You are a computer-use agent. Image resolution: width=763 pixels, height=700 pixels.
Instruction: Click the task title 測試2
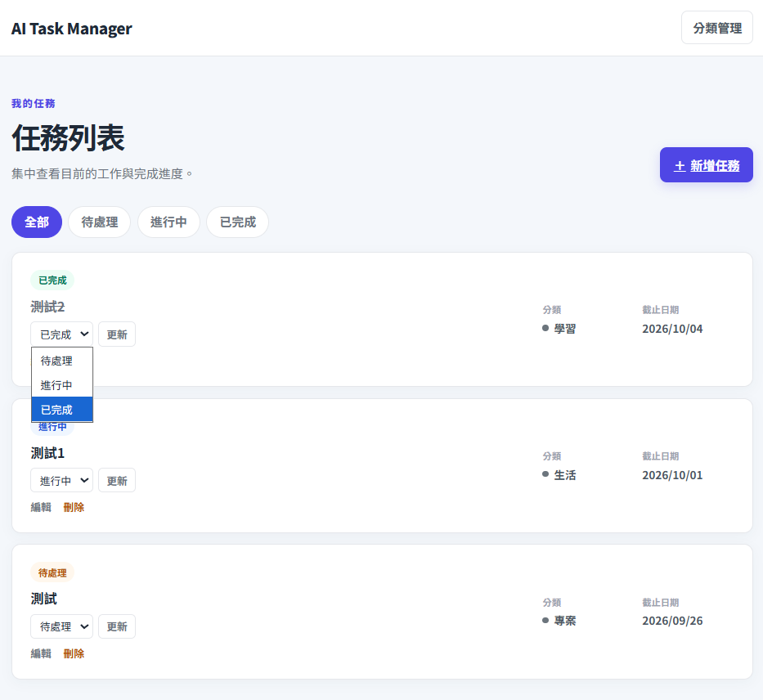[47, 307]
